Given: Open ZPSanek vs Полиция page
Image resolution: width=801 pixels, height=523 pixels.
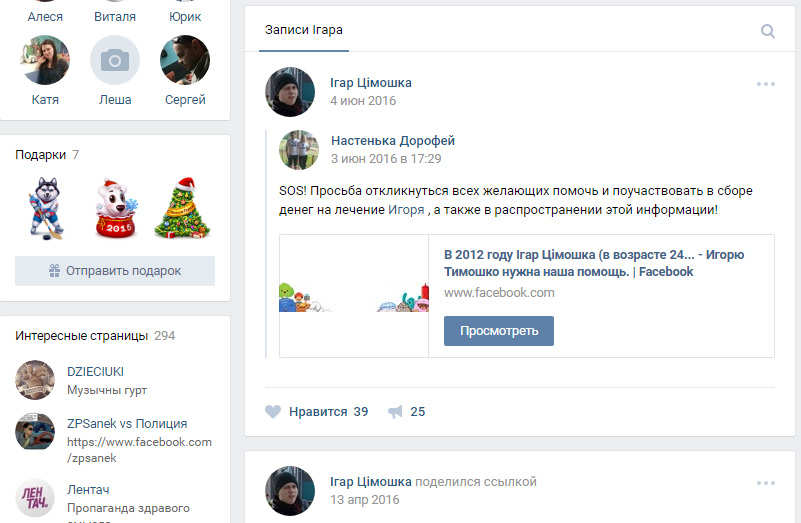Looking at the screenshot, I should (127, 424).
